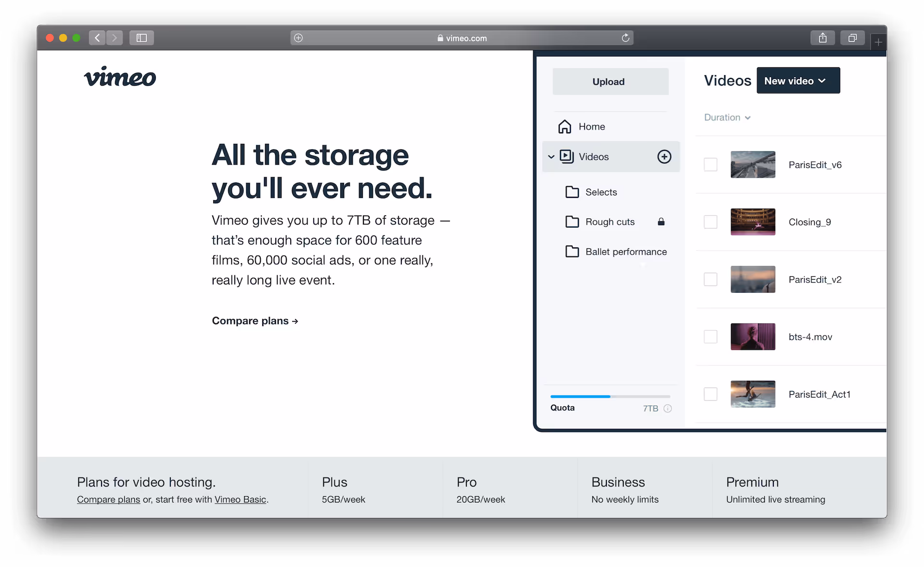Image resolution: width=924 pixels, height=567 pixels.
Task: Click the browser forward arrow
Action: pyautogui.click(x=115, y=38)
